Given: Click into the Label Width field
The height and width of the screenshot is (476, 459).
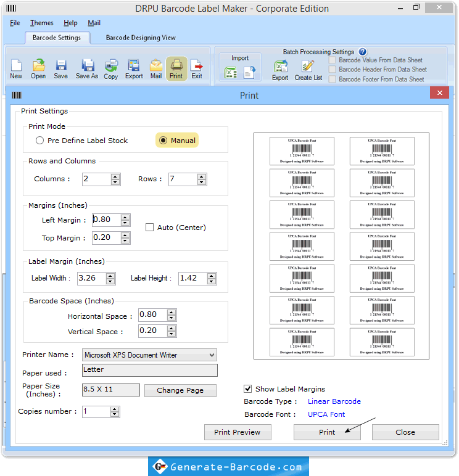Looking at the screenshot, I should coord(92,278).
